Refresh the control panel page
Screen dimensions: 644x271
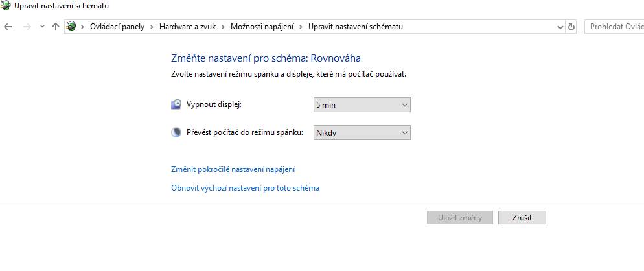pos(571,27)
